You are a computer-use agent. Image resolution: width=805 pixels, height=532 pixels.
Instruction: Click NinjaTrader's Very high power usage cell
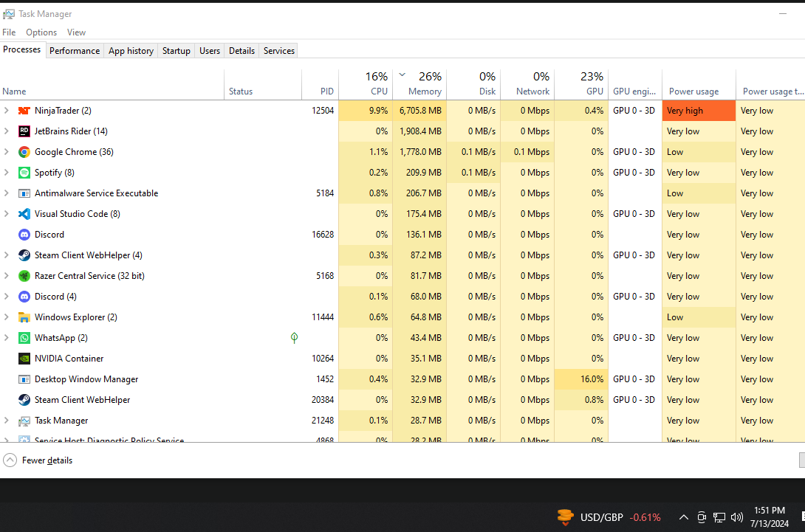tap(699, 111)
